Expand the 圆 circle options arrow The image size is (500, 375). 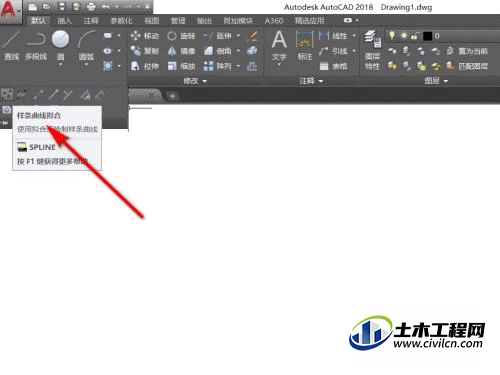click(x=60, y=64)
